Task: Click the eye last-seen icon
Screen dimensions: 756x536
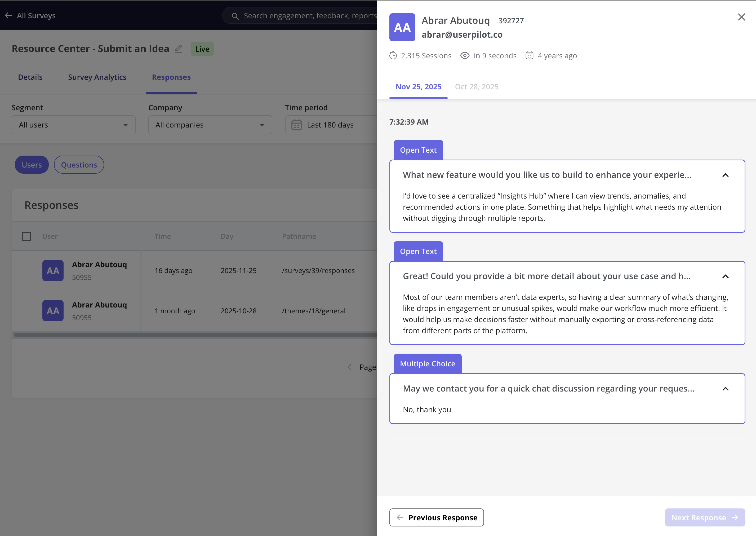Action: [x=464, y=55]
